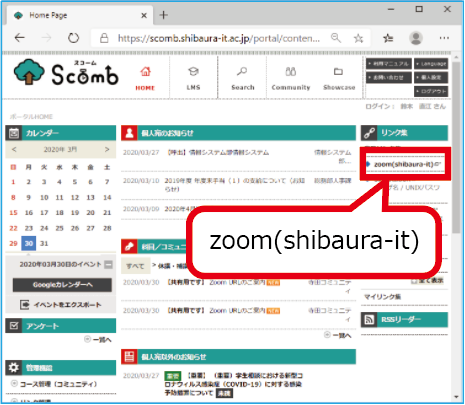Reload the page with refresh icon
This screenshot has width=465, height=405.
(73, 38)
